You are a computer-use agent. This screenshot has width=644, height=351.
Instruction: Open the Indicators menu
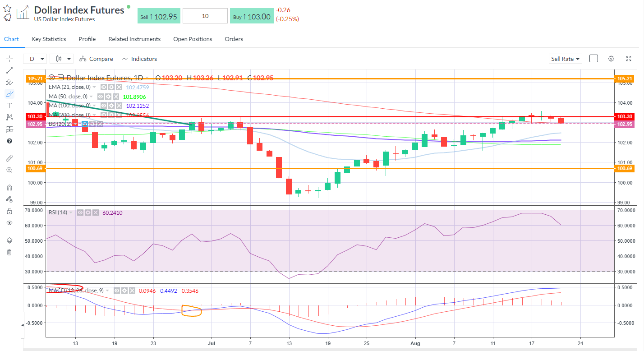coord(139,59)
